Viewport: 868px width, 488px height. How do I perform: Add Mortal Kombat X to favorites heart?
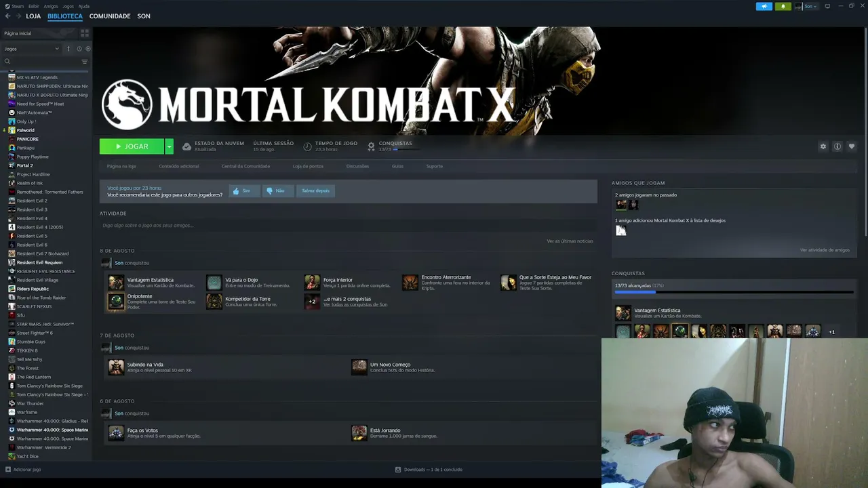pos(852,146)
